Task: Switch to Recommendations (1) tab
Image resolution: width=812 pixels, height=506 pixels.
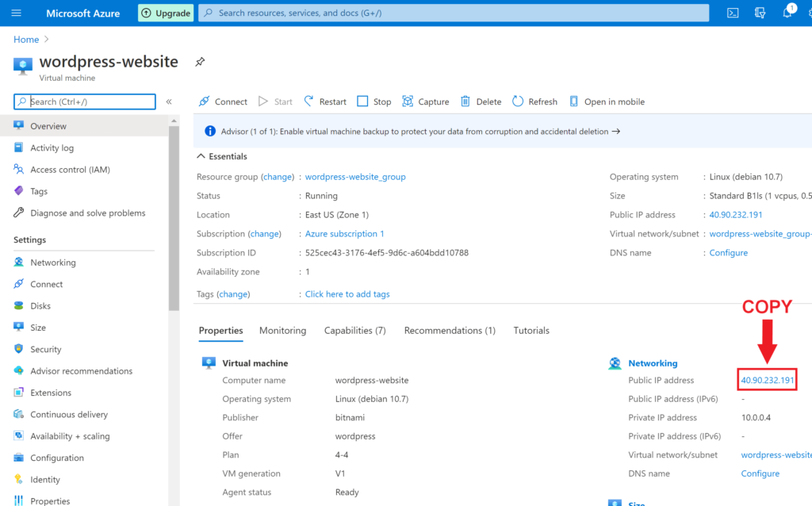Action: coord(450,331)
